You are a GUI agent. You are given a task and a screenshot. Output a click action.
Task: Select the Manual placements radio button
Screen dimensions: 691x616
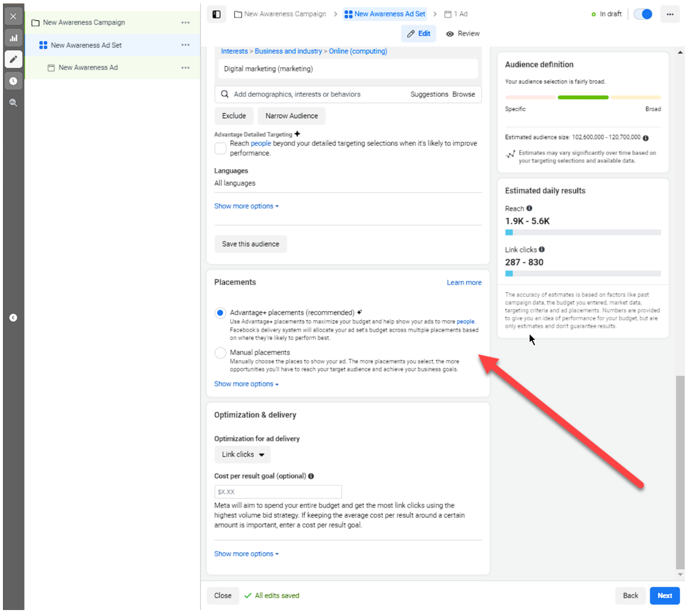(x=220, y=353)
